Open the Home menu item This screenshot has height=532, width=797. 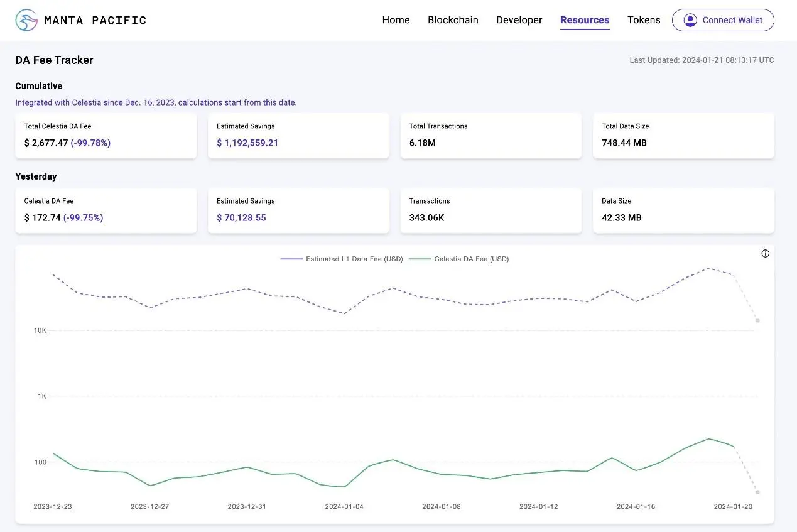(396, 20)
